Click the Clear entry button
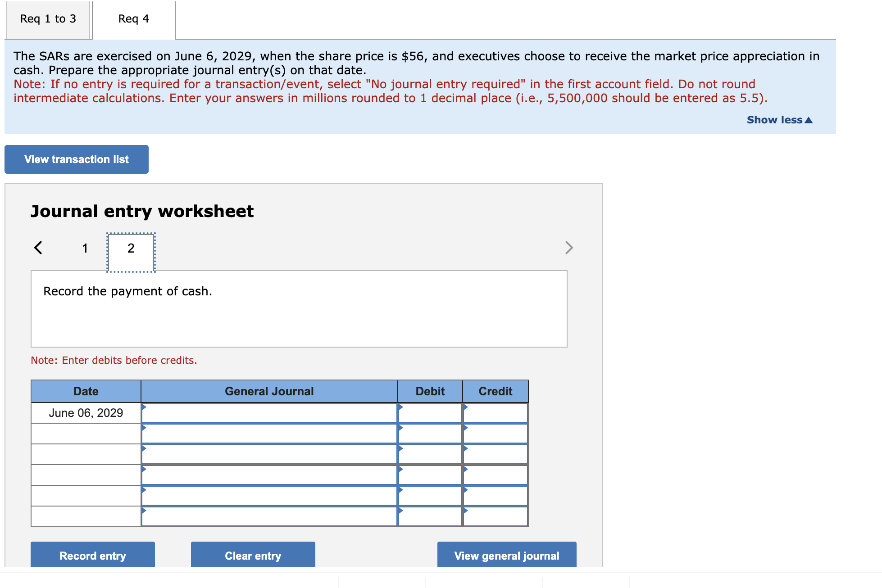 coord(253,556)
